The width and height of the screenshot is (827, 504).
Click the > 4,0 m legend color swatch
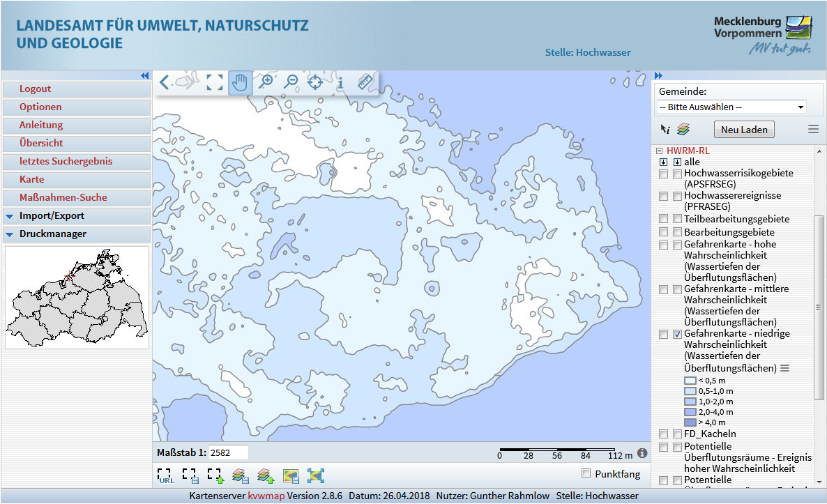690,422
